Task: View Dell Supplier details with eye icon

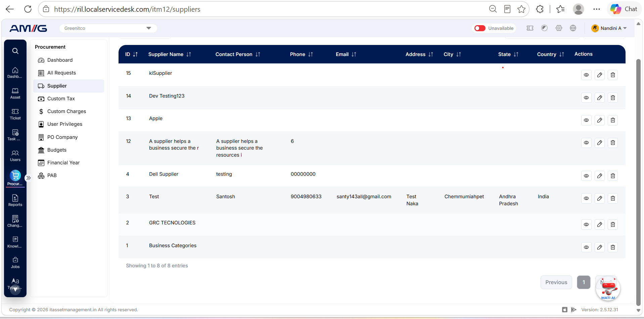Action: tap(586, 176)
